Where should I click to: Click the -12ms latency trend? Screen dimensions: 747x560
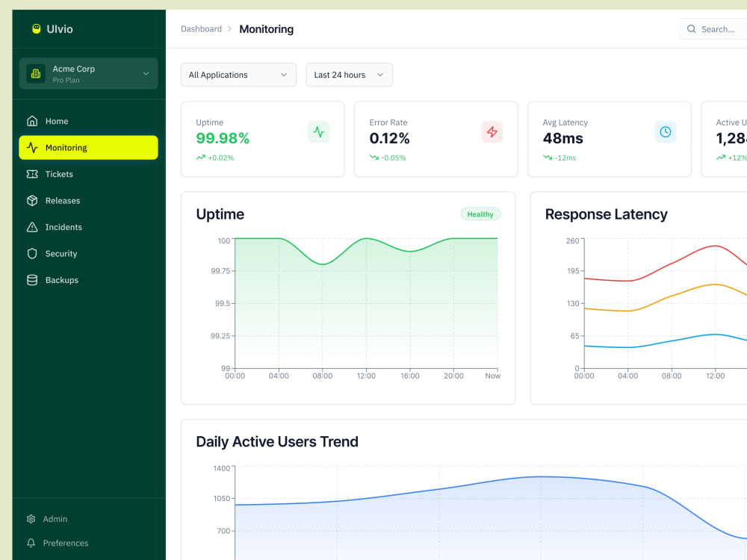(560, 158)
